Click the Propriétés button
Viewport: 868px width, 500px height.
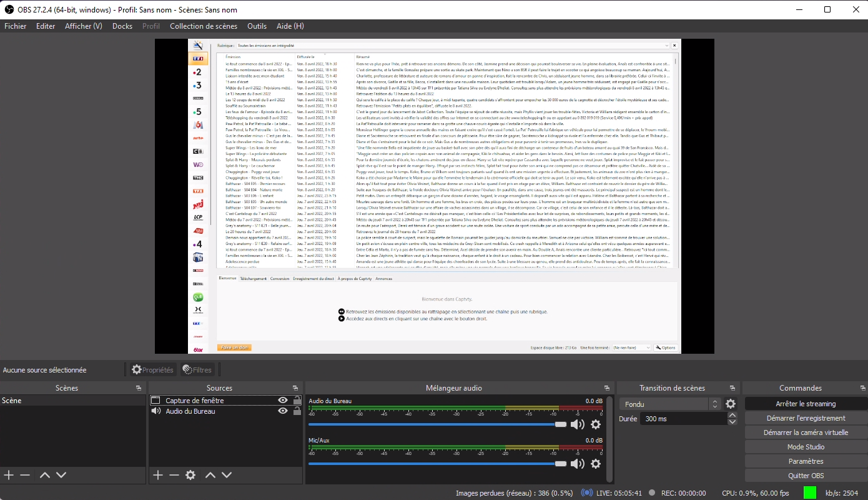click(152, 370)
